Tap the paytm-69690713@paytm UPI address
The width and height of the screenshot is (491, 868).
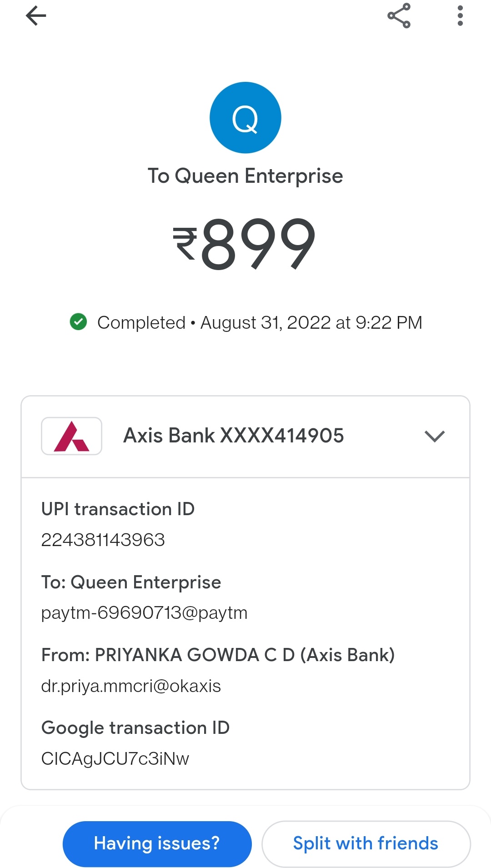pos(144,613)
